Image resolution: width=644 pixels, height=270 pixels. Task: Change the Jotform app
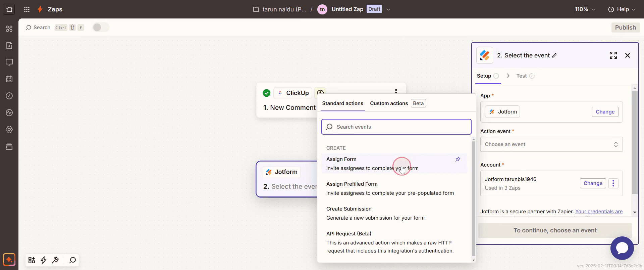[x=605, y=112]
